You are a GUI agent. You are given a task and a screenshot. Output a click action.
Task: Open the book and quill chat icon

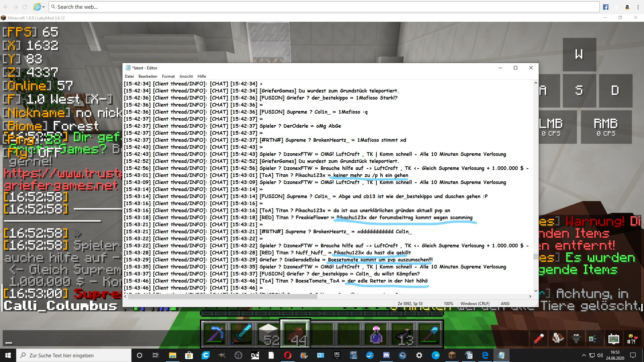click(558, 339)
